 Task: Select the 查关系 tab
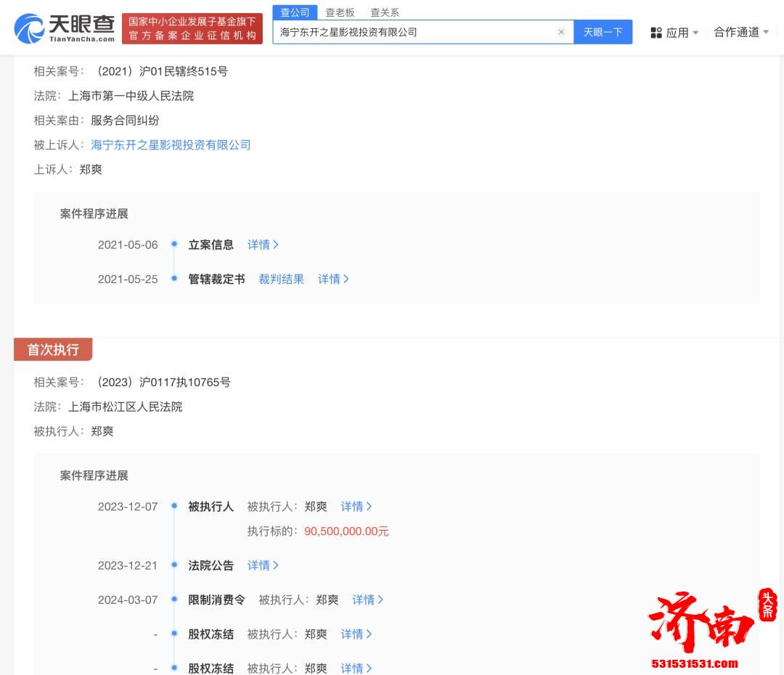point(385,12)
